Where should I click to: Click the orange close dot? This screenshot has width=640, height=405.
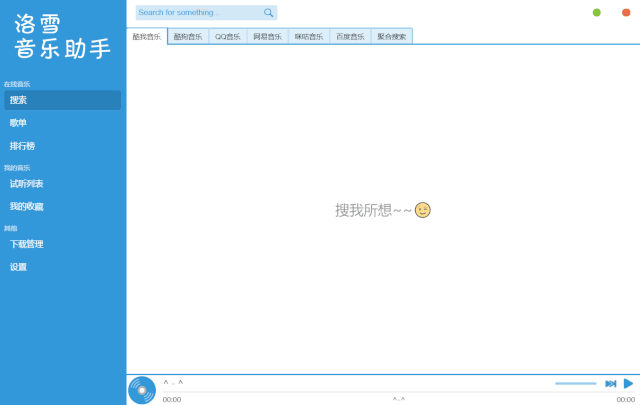(x=626, y=13)
